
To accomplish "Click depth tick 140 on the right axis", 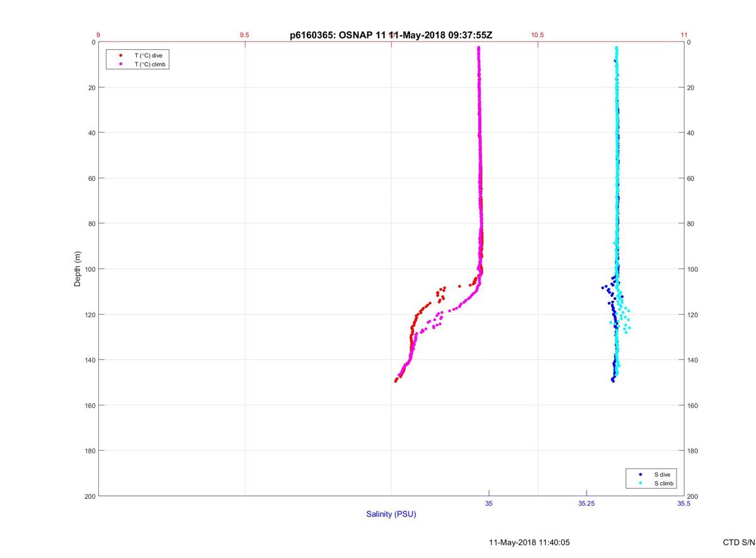I will pos(694,360).
